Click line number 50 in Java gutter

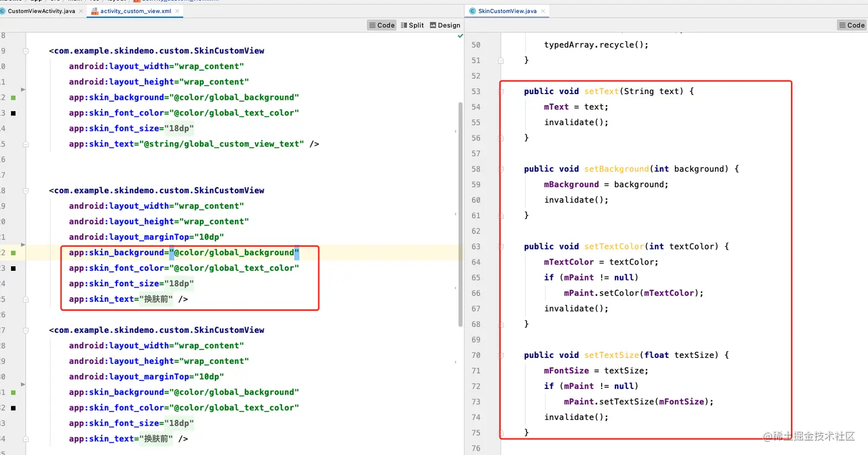[476, 45]
